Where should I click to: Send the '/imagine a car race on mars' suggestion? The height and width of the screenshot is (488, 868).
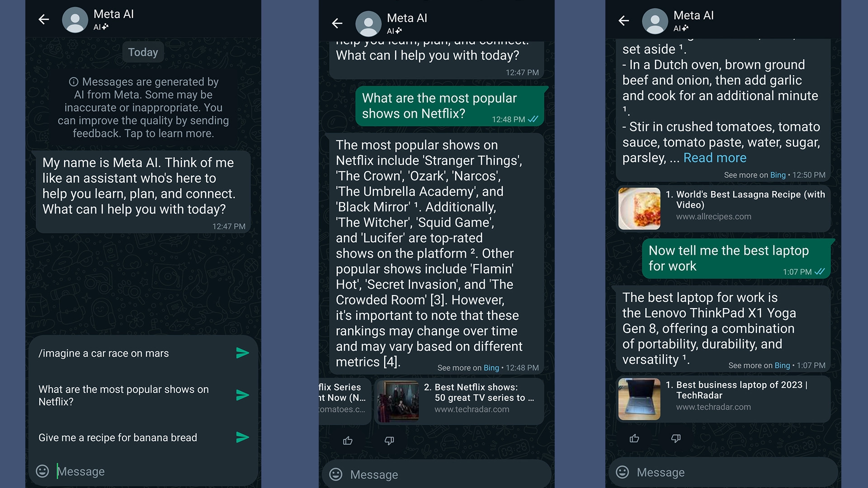click(242, 353)
